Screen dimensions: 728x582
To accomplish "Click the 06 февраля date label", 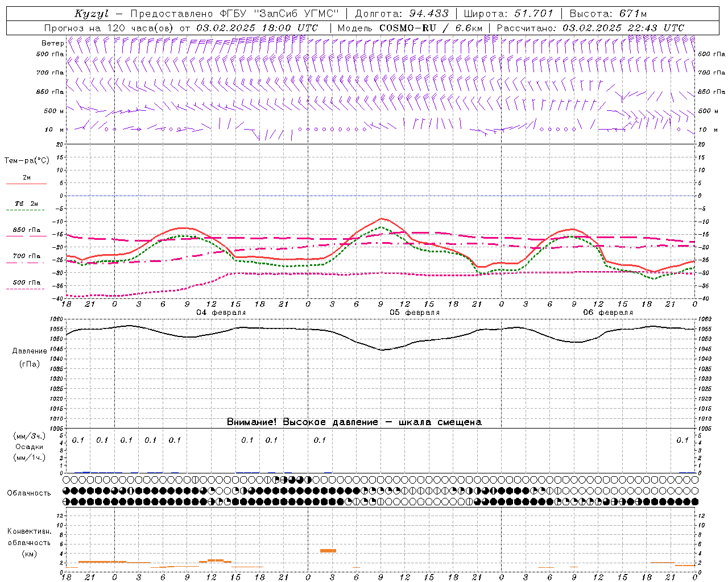I will coord(608,313).
